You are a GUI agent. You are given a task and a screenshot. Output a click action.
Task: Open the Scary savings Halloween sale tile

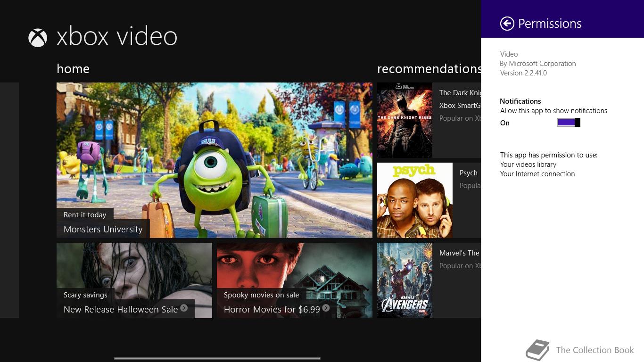tap(134, 280)
